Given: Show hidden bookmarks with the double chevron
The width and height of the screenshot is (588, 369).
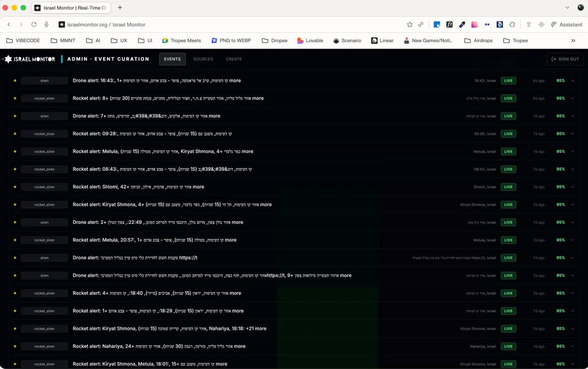Looking at the screenshot, I should click(573, 41).
